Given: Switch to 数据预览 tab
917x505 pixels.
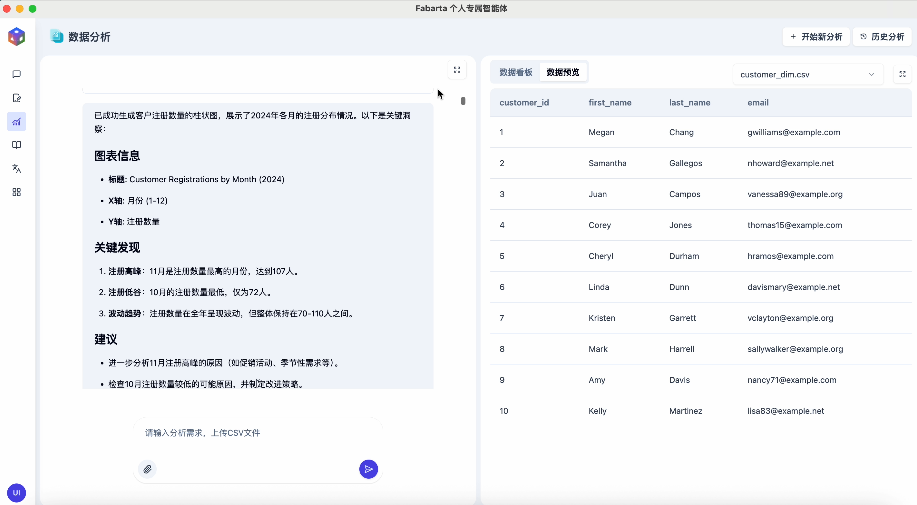Looking at the screenshot, I should click(x=563, y=72).
